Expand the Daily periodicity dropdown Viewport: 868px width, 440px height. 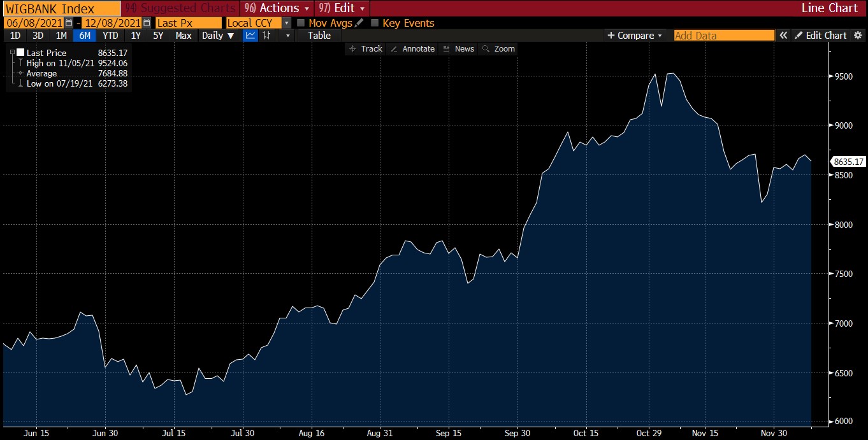click(x=218, y=36)
